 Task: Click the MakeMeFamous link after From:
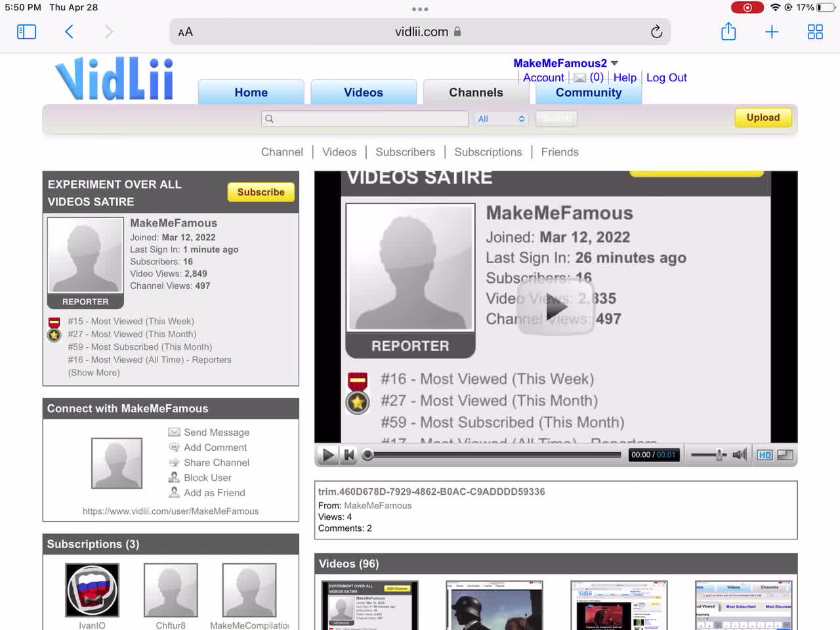pos(378,505)
